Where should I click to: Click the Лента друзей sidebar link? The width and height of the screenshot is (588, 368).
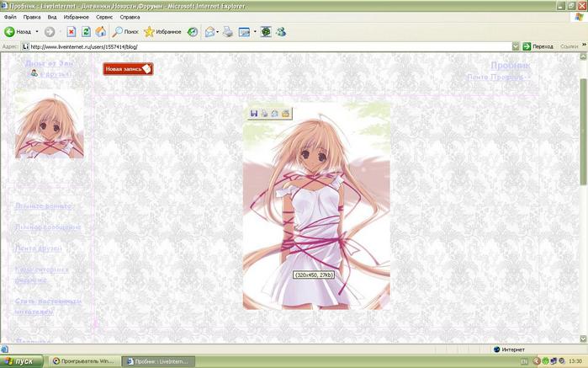[x=38, y=248]
